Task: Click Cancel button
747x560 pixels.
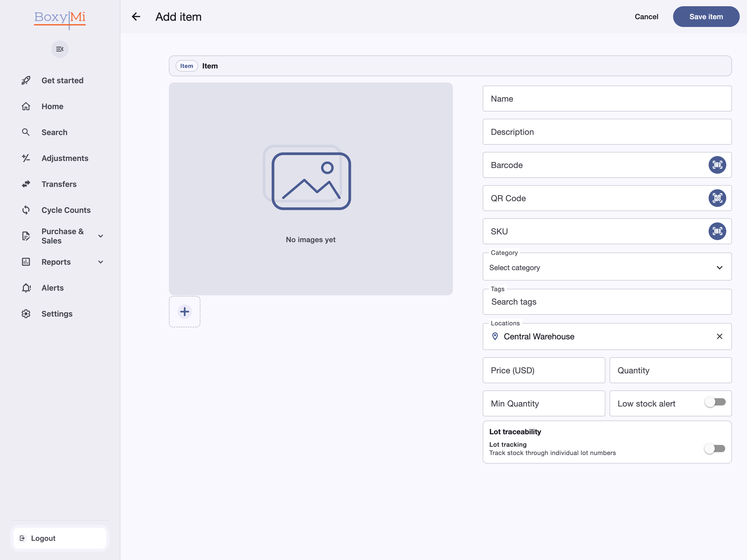Action: tap(646, 17)
